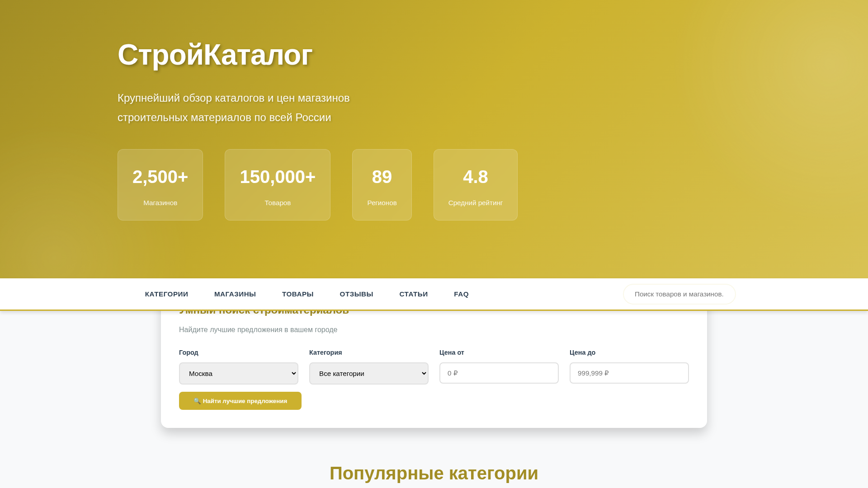Click the Популярные категории heading

[x=434, y=473]
